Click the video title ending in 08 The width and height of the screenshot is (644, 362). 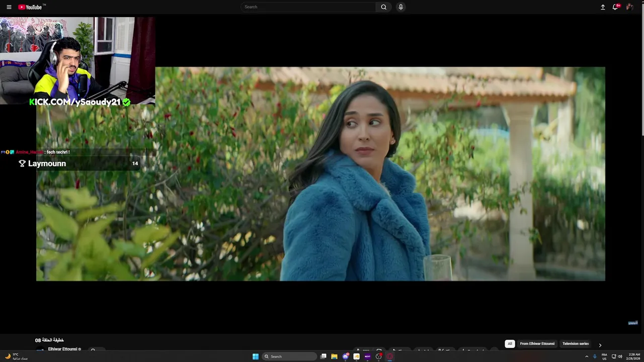click(x=49, y=340)
